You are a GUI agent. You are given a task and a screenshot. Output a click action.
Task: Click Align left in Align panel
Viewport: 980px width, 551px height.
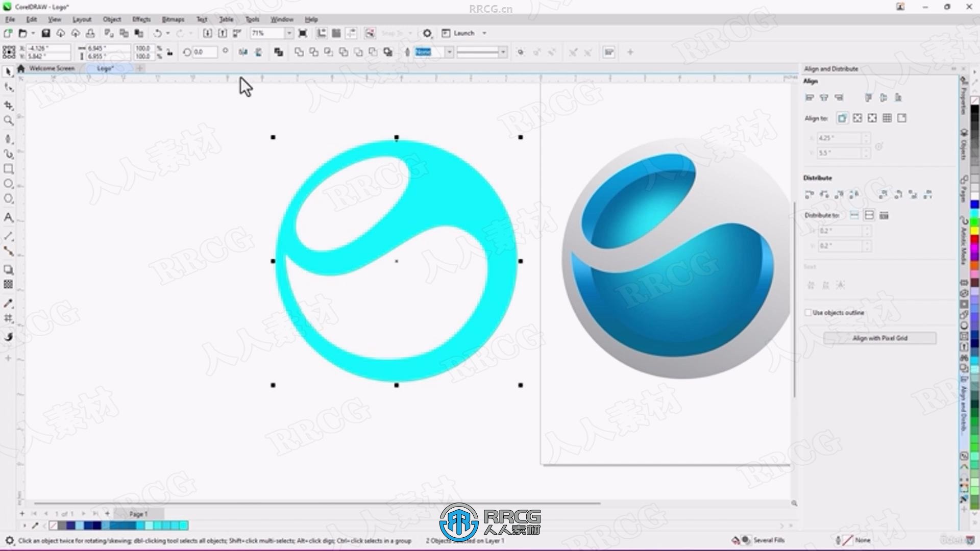coord(809,97)
